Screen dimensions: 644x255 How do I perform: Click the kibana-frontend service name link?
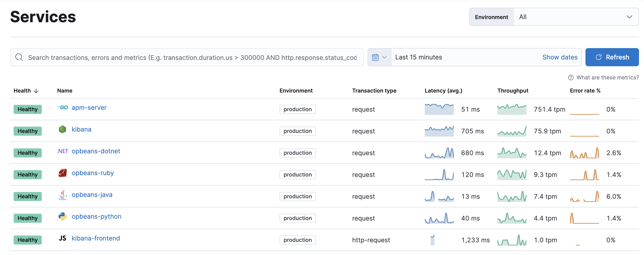click(x=96, y=238)
